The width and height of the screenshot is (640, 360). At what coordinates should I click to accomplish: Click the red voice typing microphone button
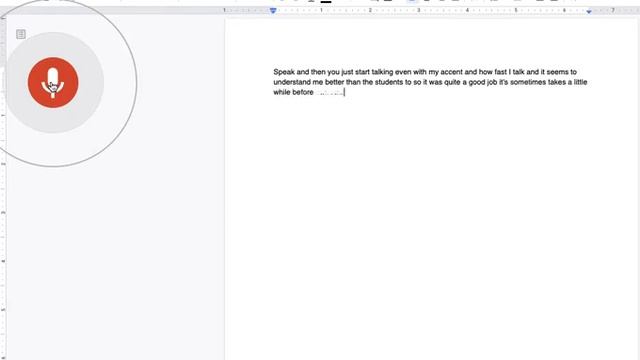point(53,83)
